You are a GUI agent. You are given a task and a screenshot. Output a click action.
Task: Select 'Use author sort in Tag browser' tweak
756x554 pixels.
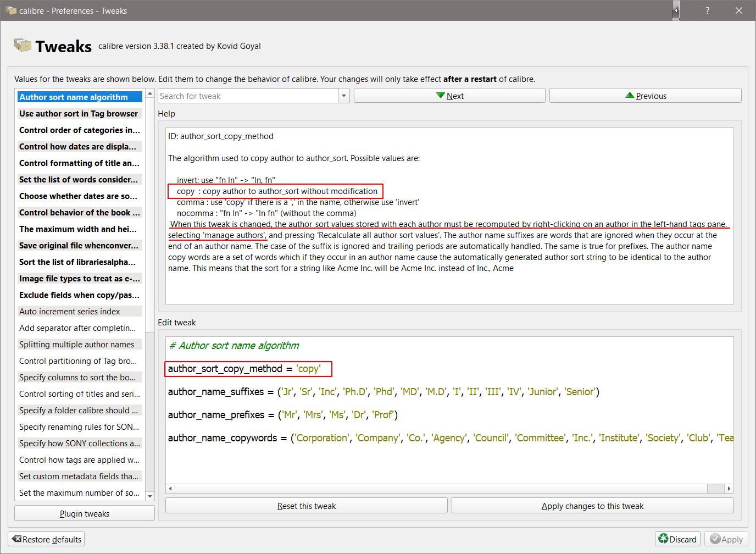click(x=79, y=113)
